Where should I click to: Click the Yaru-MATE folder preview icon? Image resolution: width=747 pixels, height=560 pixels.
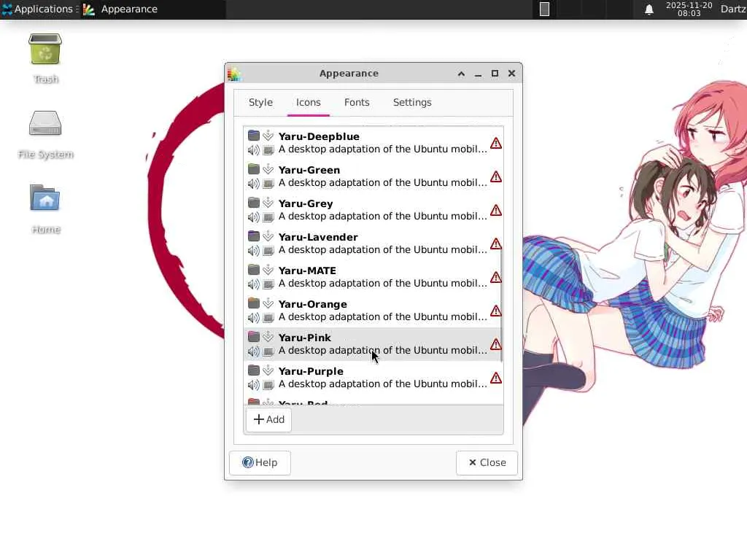click(253, 270)
